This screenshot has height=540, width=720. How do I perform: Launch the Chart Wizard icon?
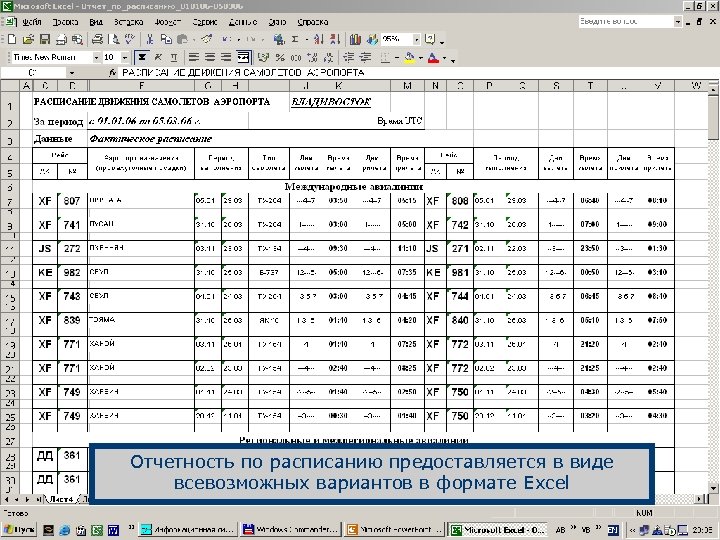[355, 39]
